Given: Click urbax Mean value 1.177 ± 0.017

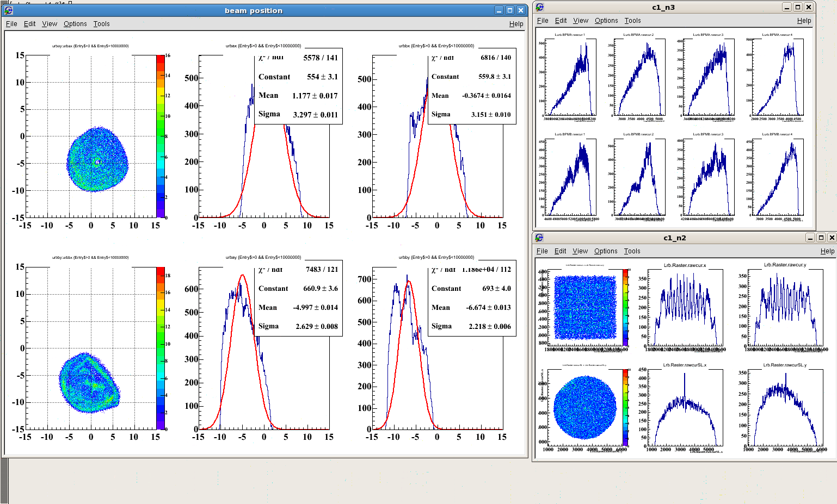Looking at the screenshot, I should (315, 96).
